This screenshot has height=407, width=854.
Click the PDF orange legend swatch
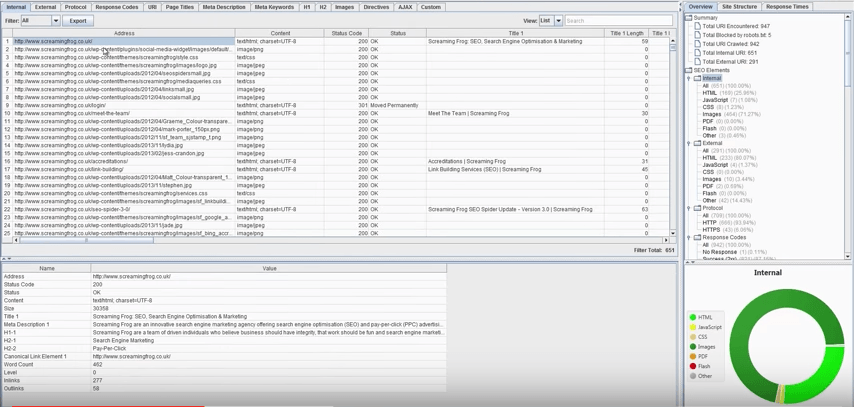(693, 356)
